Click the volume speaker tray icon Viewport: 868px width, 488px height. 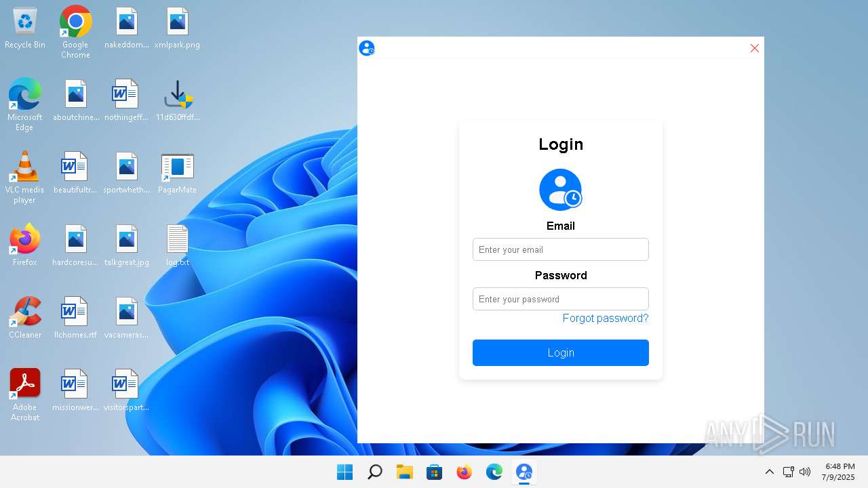pos(805,472)
